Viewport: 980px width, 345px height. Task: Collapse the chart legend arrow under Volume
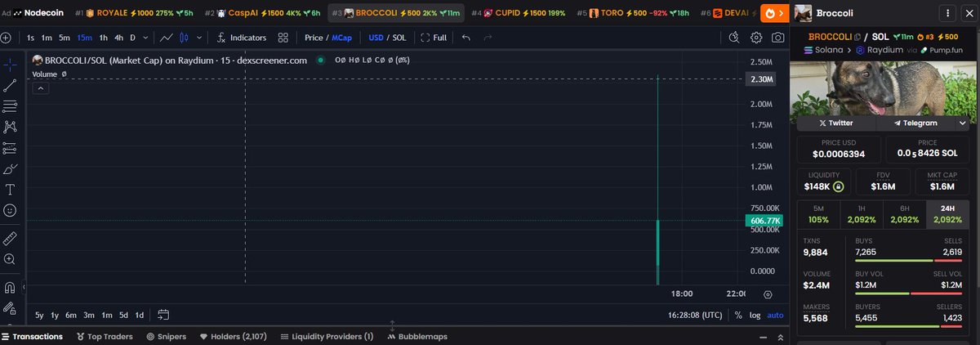pos(40,88)
